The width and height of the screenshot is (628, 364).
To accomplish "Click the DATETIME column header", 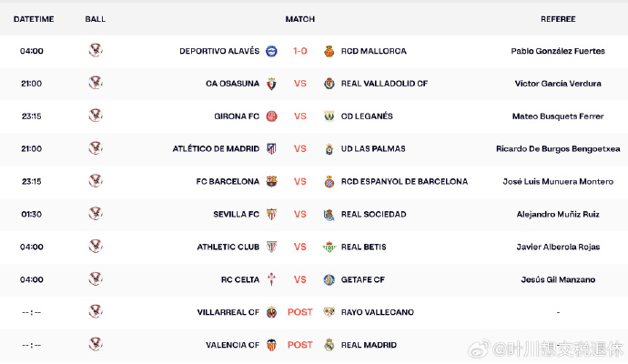I will tap(32, 18).
